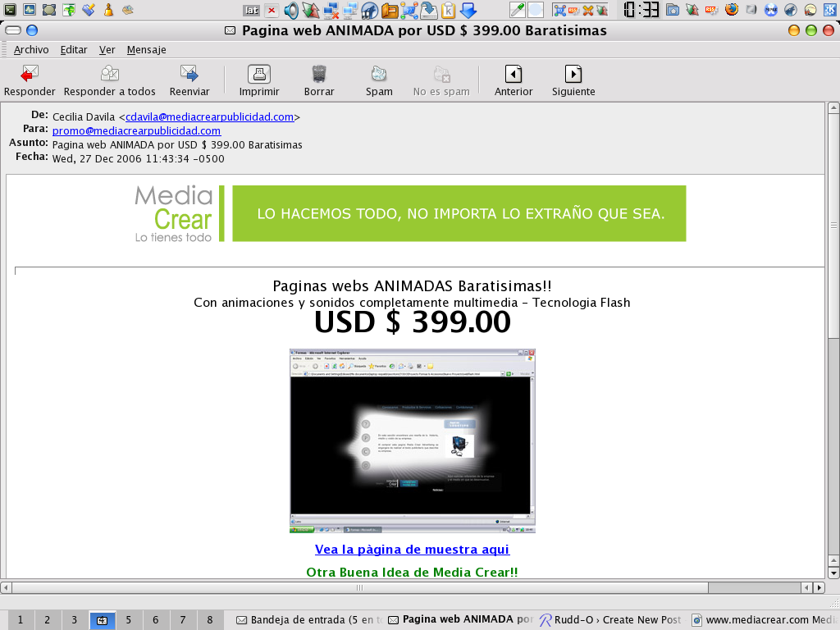Go to the Anterior message
This screenshot has height=630, width=840.
(514, 78)
